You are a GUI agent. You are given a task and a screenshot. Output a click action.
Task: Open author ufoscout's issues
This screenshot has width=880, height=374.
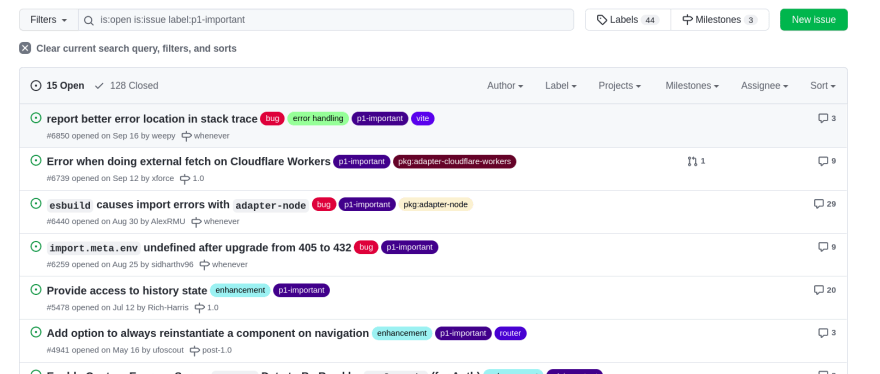[x=168, y=350]
